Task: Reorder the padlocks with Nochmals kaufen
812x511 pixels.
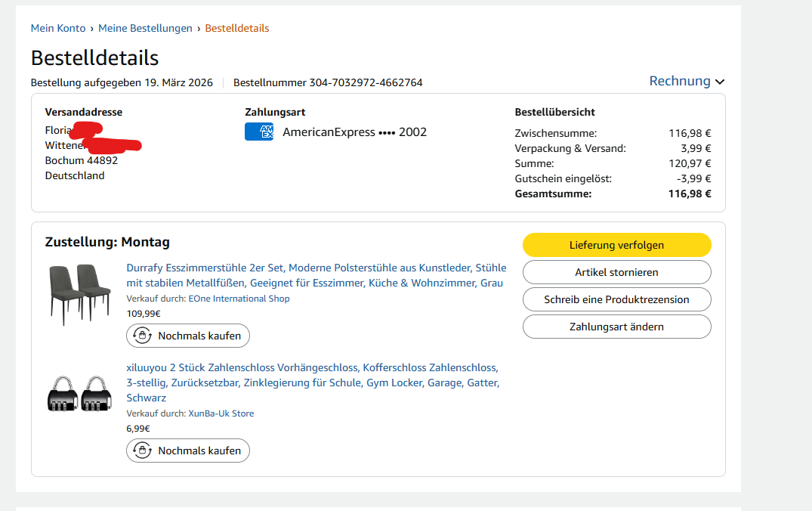Action: click(x=199, y=451)
